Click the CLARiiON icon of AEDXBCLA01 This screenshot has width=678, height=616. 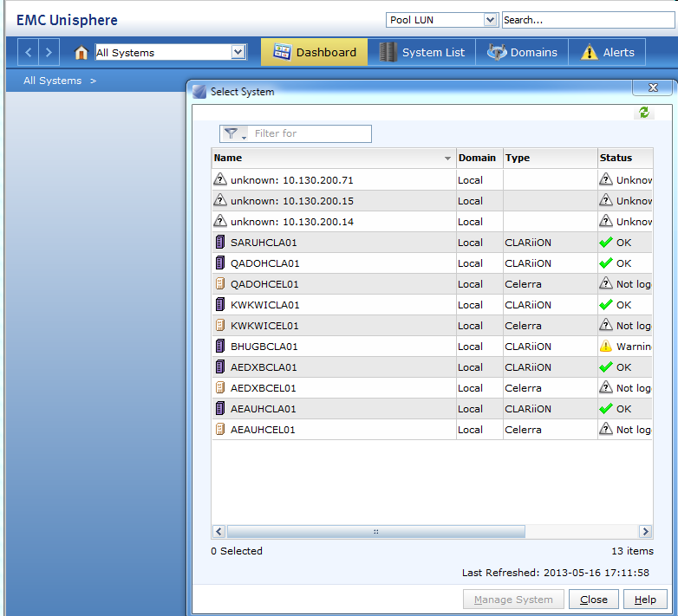pyautogui.click(x=220, y=366)
